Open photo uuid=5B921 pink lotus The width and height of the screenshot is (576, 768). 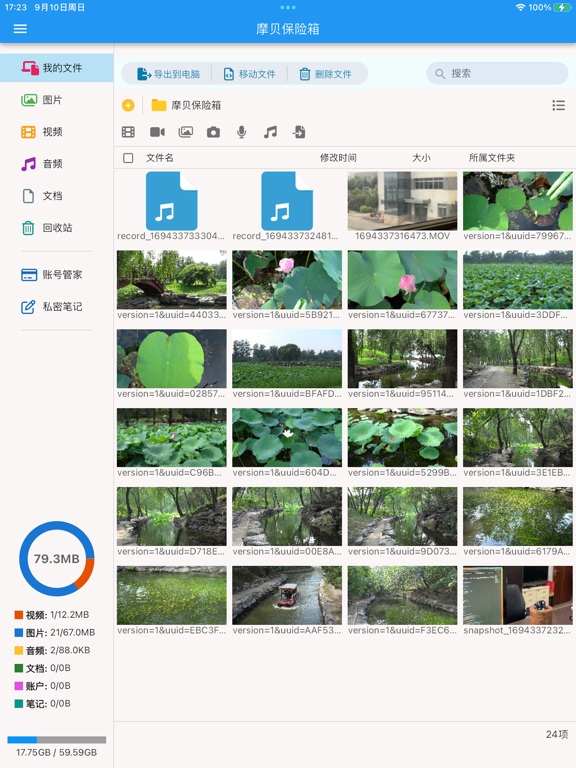coord(287,285)
